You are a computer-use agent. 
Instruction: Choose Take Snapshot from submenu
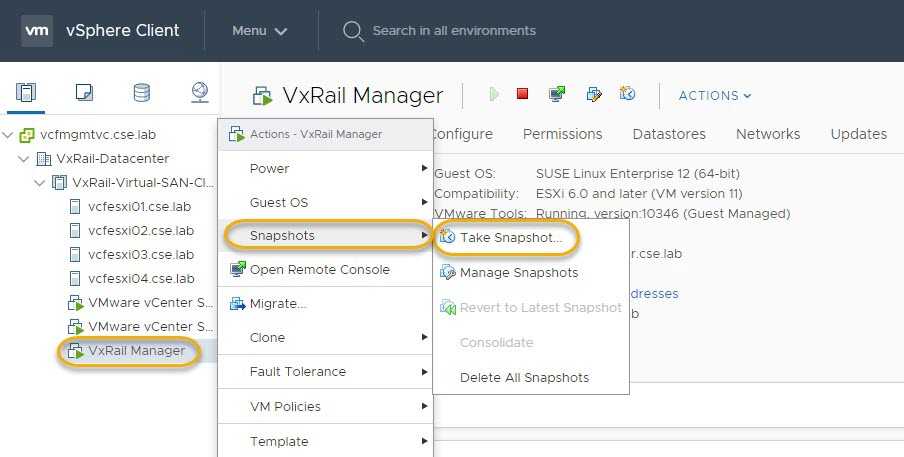510,238
